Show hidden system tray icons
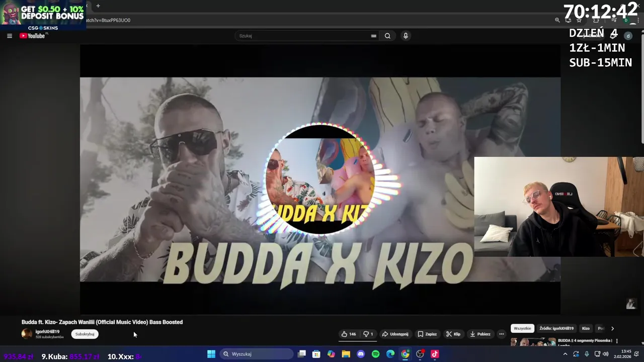Image resolution: width=644 pixels, height=362 pixels. click(x=565, y=354)
